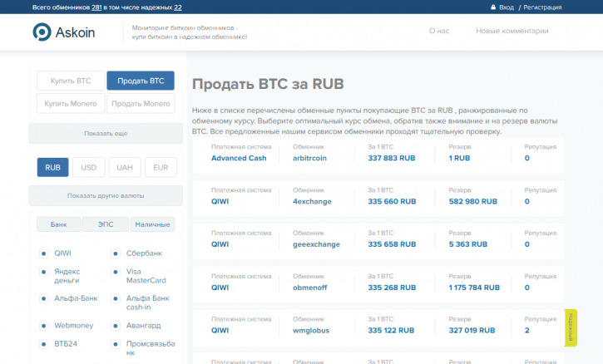Click wmglobus reputation value 2
The height and width of the screenshot is (364, 603).
tap(526, 331)
